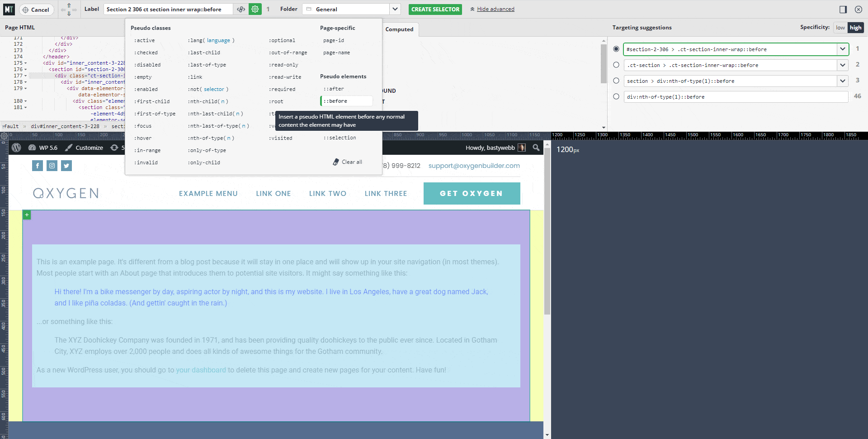868x439 pixels.
Task: Toggle the panel dock layout icon
Action: tap(843, 10)
